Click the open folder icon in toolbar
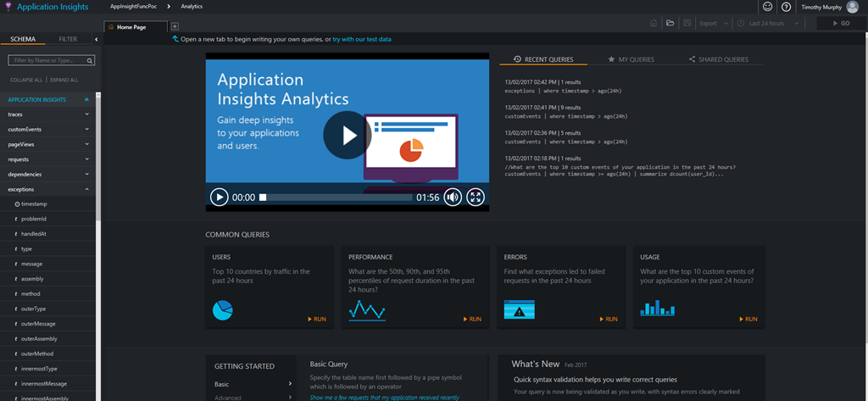This screenshot has width=868, height=401. (670, 24)
